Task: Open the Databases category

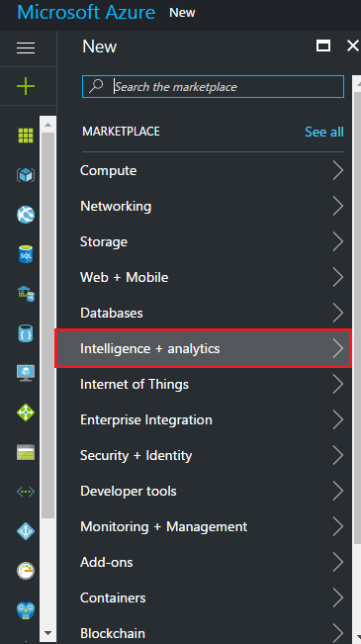Action: pyautogui.click(x=204, y=313)
